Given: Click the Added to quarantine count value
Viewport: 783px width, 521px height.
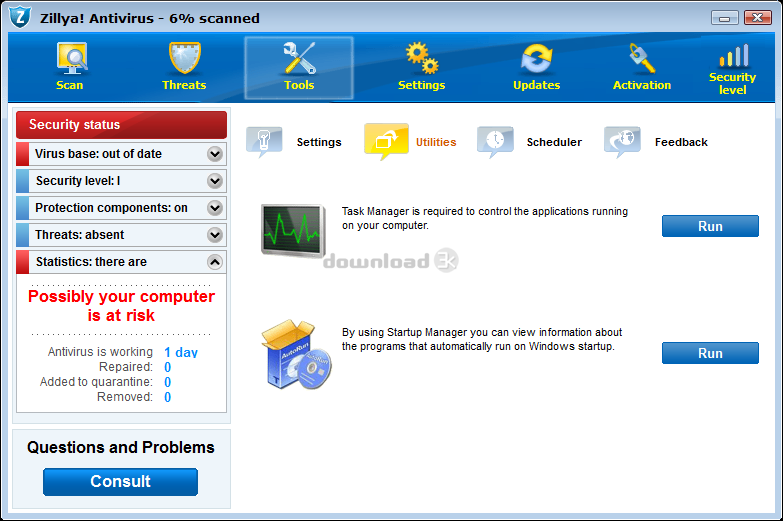Looking at the screenshot, I should [168, 382].
